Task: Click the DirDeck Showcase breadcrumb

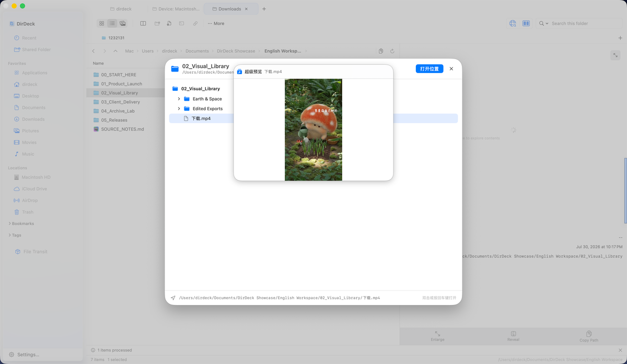Action: (x=236, y=51)
